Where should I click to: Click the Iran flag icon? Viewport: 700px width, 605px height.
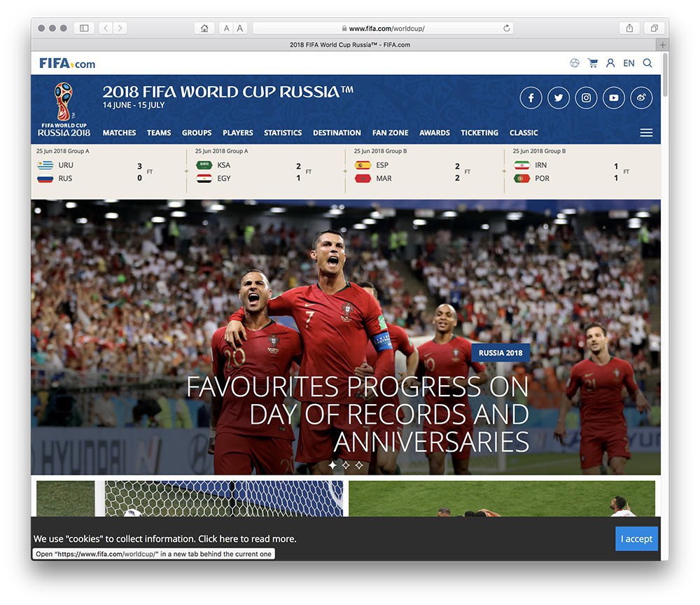(522, 165)
